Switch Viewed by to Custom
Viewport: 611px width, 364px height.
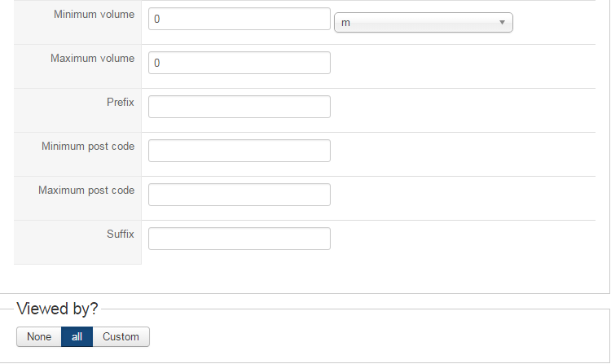(x=121, y=336)
